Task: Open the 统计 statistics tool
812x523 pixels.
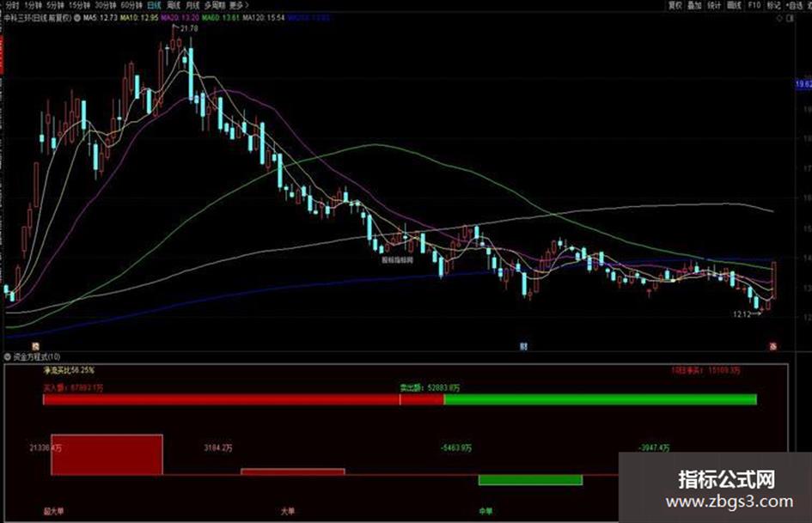Action: tap(714, 5)
